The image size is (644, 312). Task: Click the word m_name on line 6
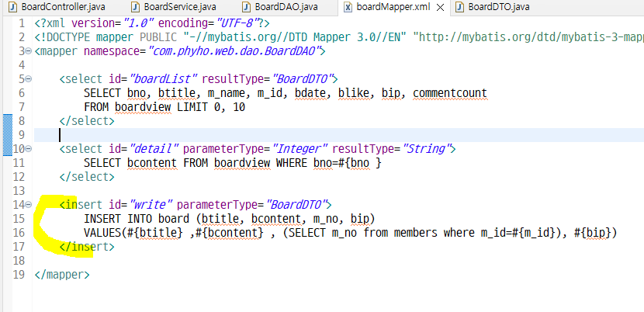coord(227,93)
